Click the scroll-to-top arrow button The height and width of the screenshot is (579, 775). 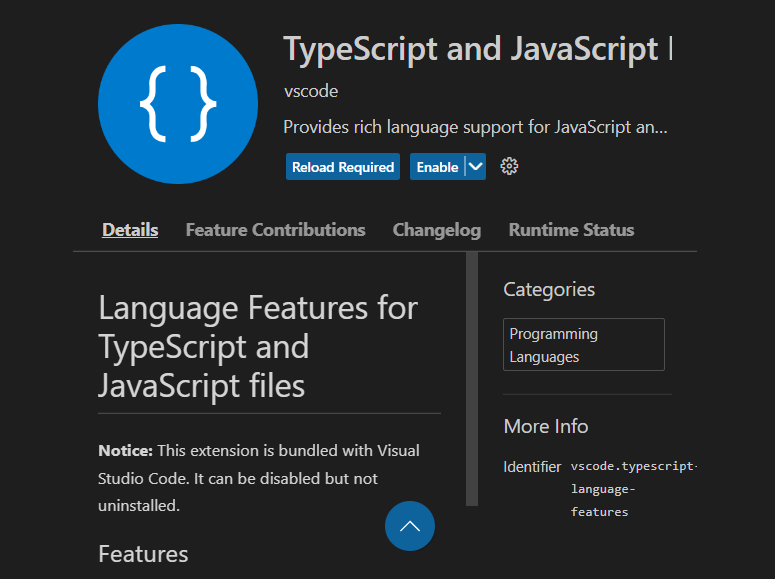tap(410, 526)
